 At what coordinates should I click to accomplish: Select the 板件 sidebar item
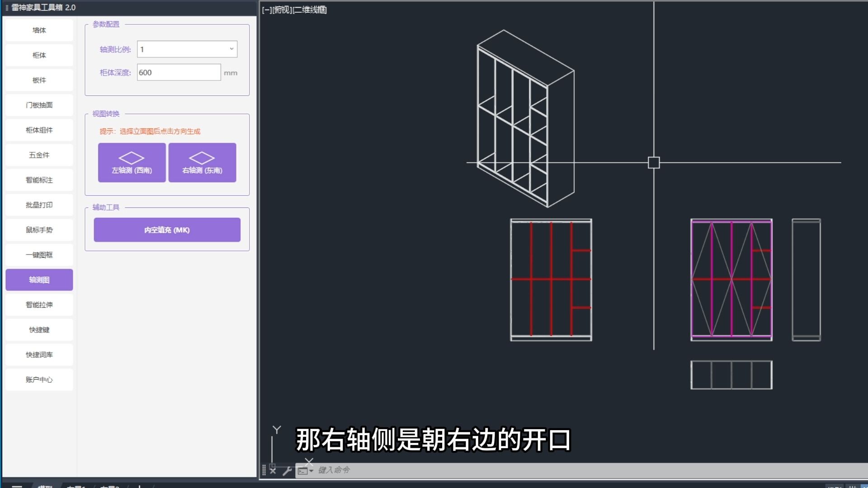(39, 80)
